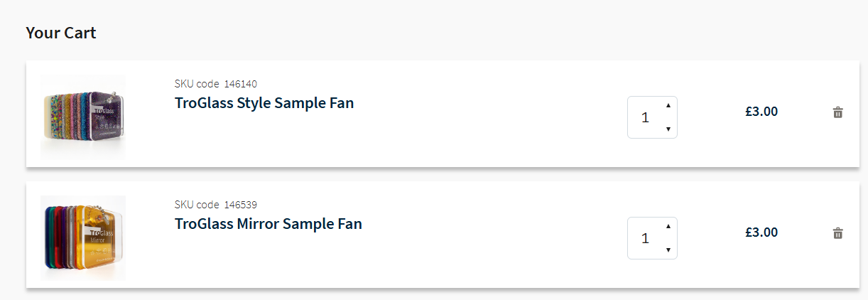
Task: Click the "SKU code" label above TroGlass Style
Action: coord(197,84)
